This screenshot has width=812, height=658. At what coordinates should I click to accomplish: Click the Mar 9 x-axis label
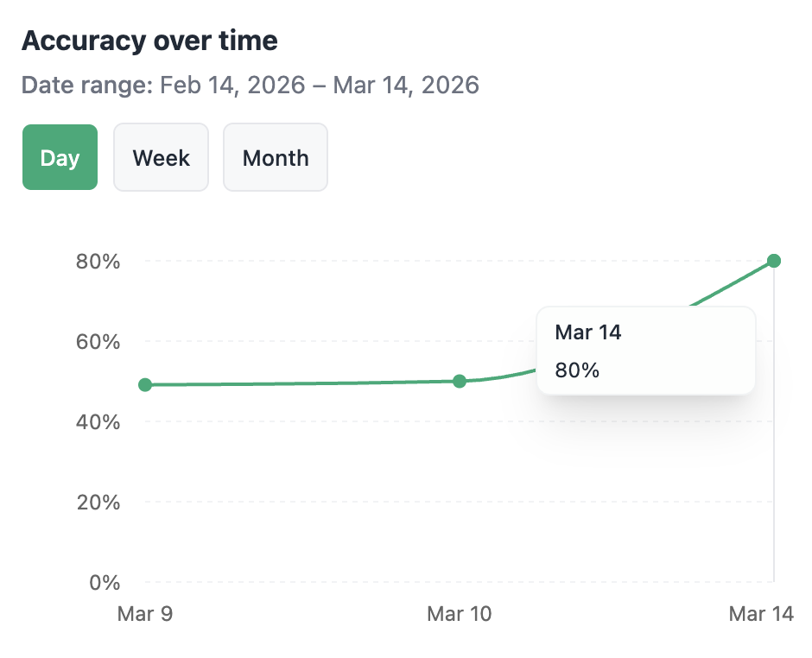tap(145, 614)
